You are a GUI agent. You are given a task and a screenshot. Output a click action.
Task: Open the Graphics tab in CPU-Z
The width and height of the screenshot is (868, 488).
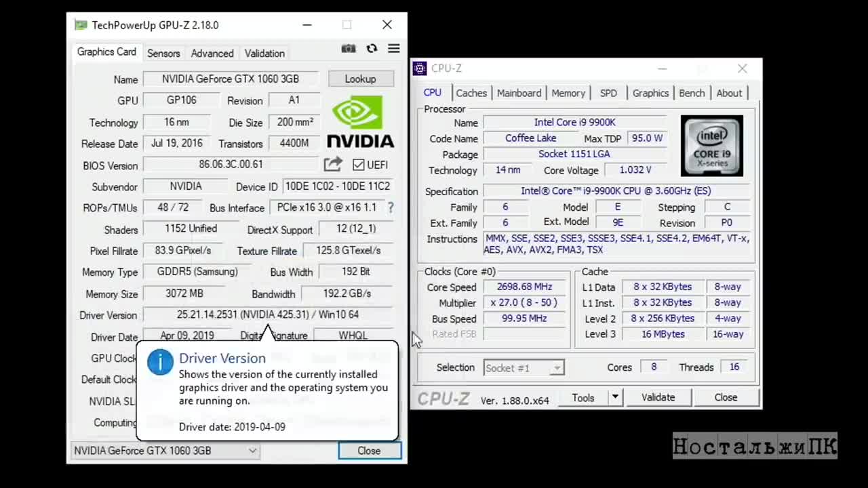[x=650, y=94]
